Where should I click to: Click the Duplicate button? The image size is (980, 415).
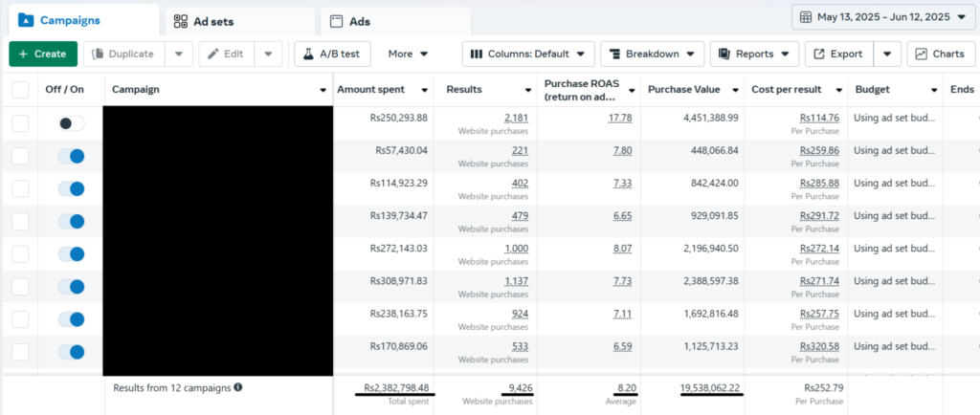tap(123, 55)
